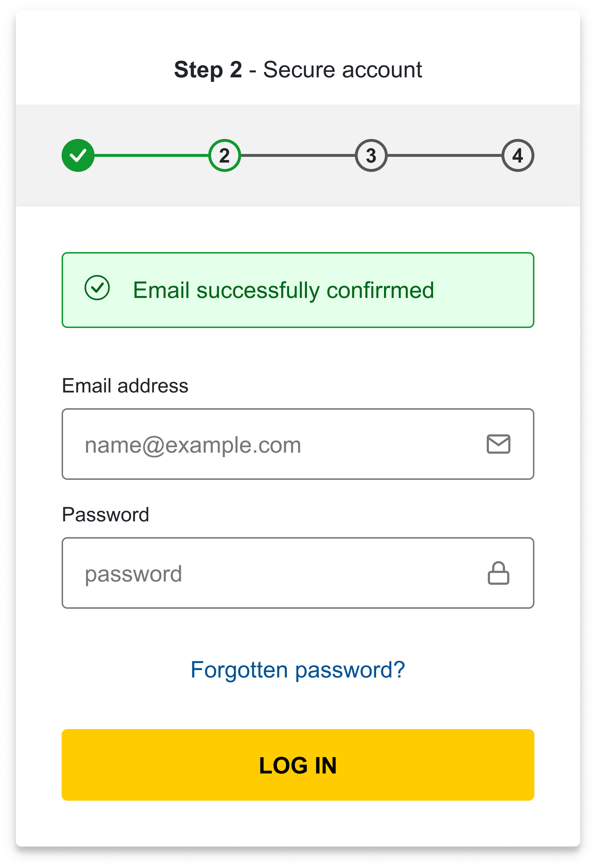596x868 pixels.
Task: Click the completed step 1 checkmark circle
Action: (x=78, y=155)
